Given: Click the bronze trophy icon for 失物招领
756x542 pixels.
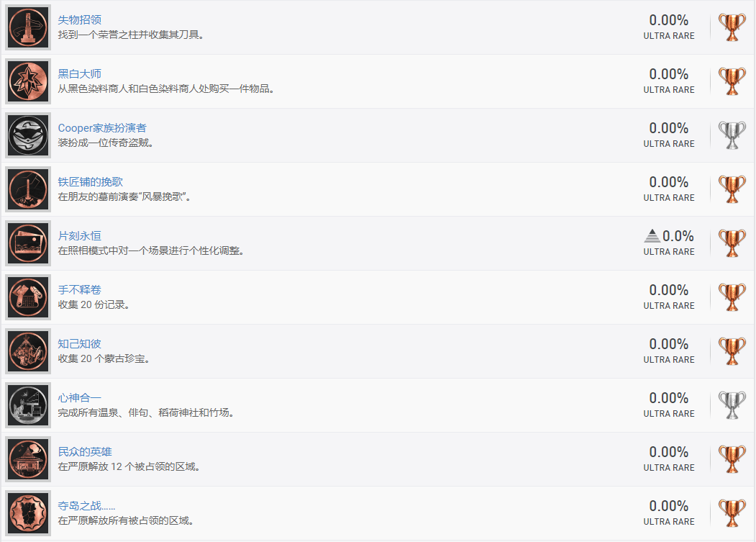Looking at the screenshot, I should click(x=732, y=27).
